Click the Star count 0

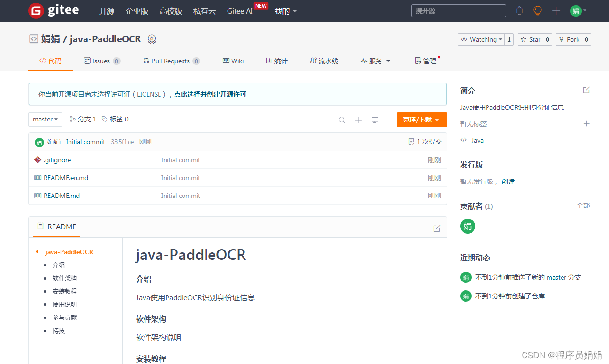548,39
